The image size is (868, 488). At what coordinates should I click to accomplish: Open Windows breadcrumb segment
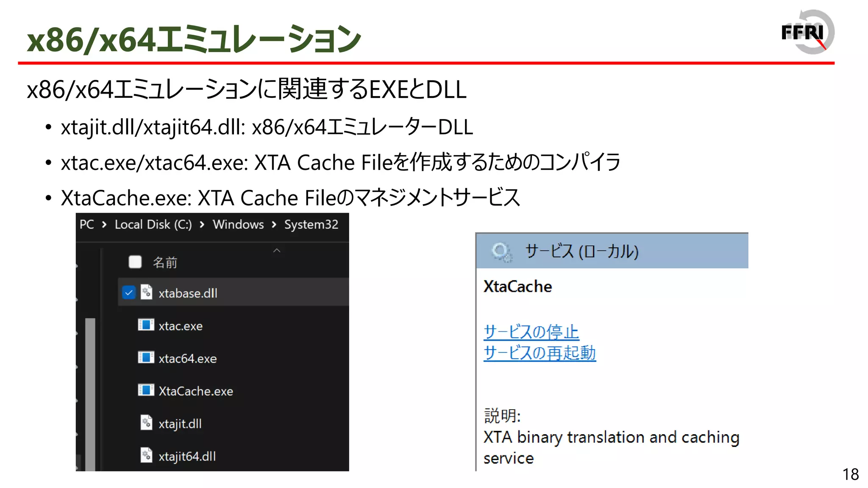238,225
